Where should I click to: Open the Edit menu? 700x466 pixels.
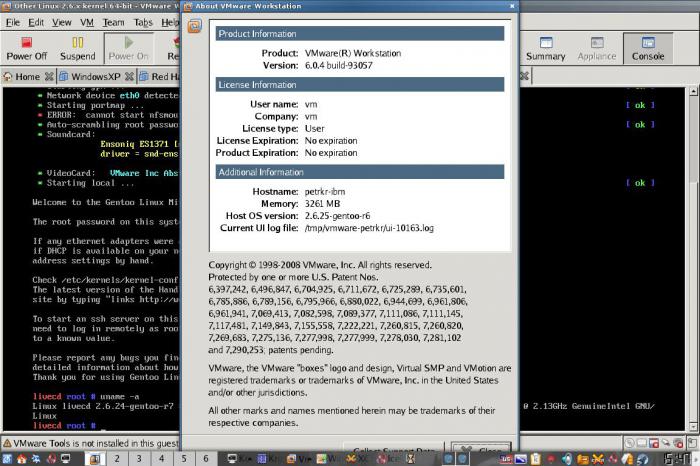click(x=36, y=22)
